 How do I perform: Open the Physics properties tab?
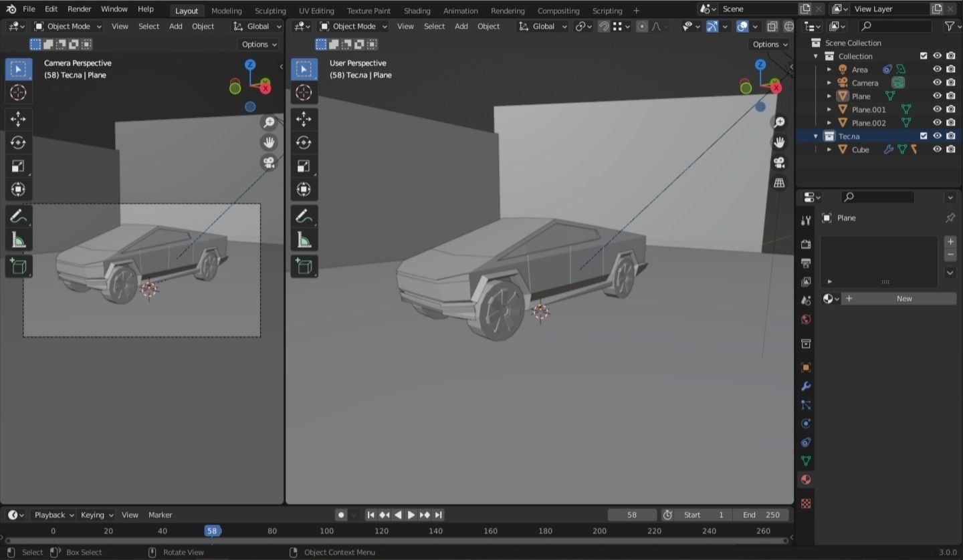click(x=806, y=424)
